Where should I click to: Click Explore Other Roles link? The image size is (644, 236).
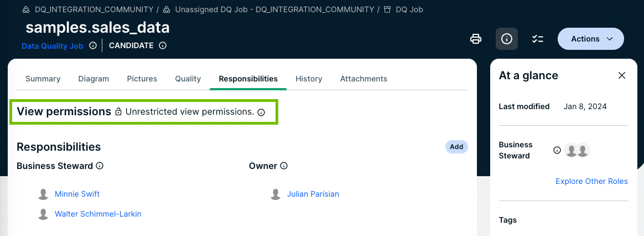pyautogui.click(x=591, y=181)
